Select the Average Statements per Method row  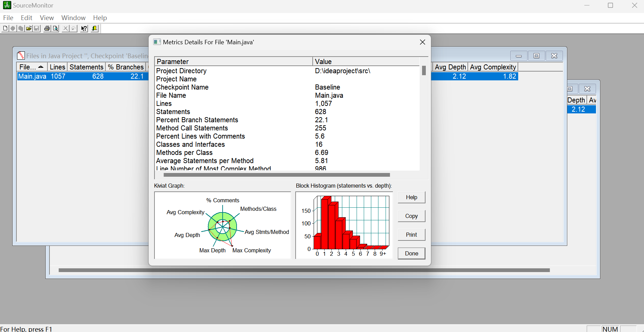(287, 161)
